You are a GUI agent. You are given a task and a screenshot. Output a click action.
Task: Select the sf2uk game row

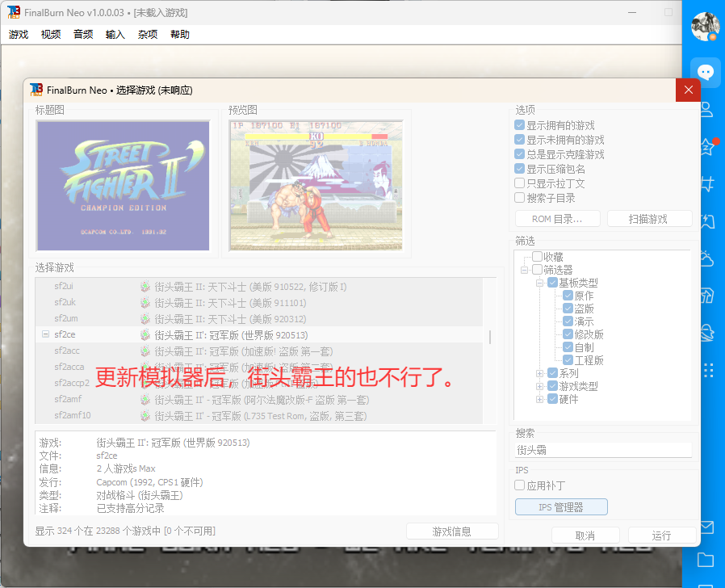click(259, 303)
